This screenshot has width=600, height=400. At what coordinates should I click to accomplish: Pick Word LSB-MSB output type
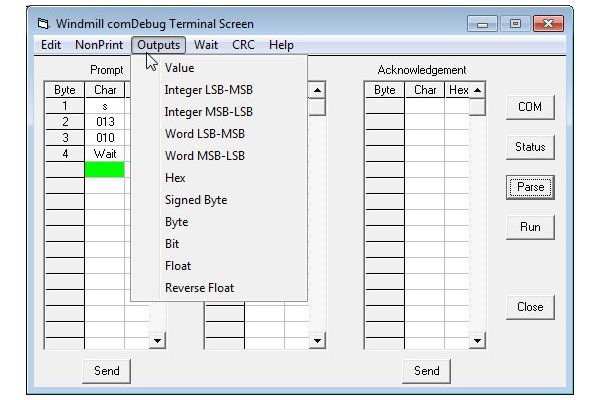click(219, 134)
